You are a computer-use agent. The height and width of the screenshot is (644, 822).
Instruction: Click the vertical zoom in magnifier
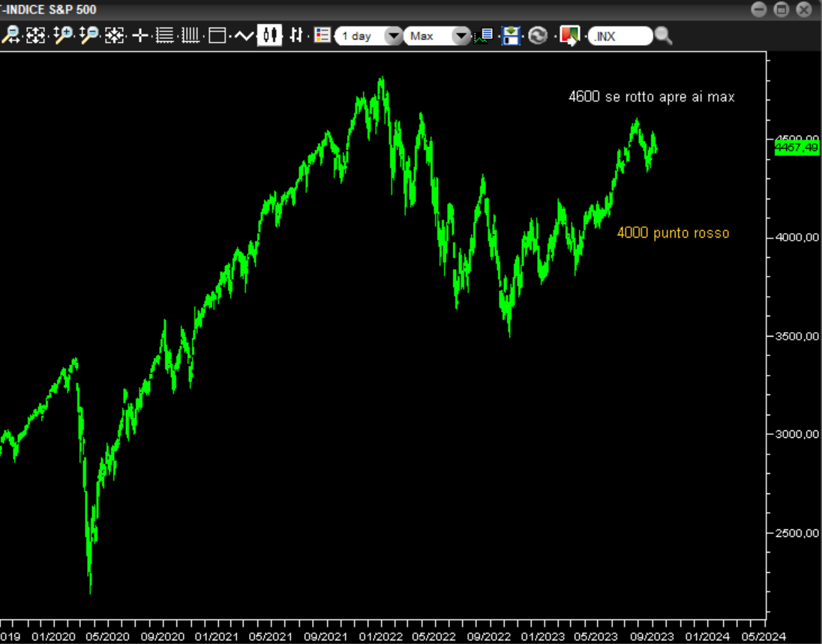(x=63, y=35)
